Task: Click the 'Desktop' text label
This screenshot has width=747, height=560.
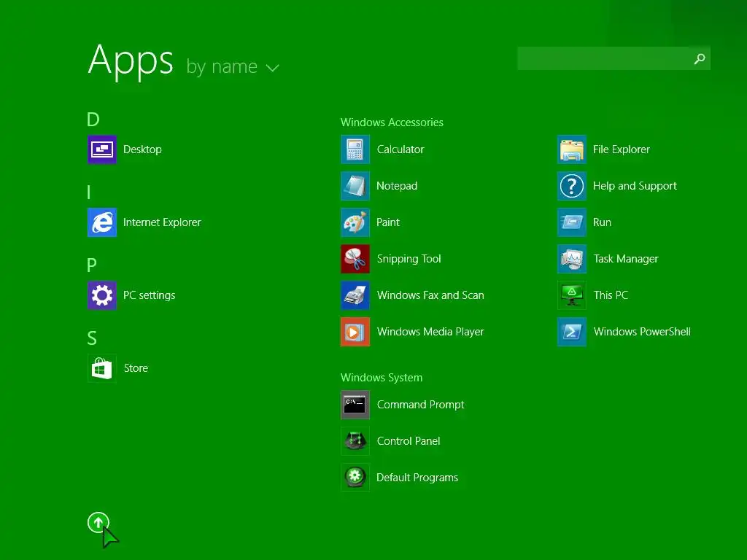Action: (142, 149)
